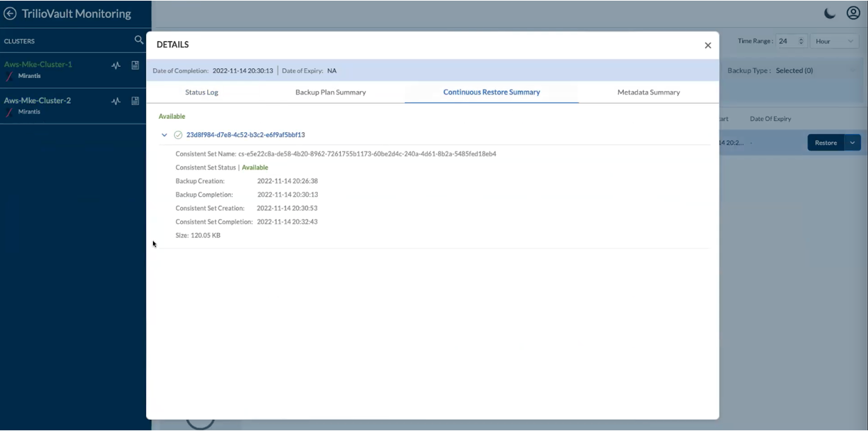
Task: Open the Metadata Summary tab
Action: click(648, 92)
